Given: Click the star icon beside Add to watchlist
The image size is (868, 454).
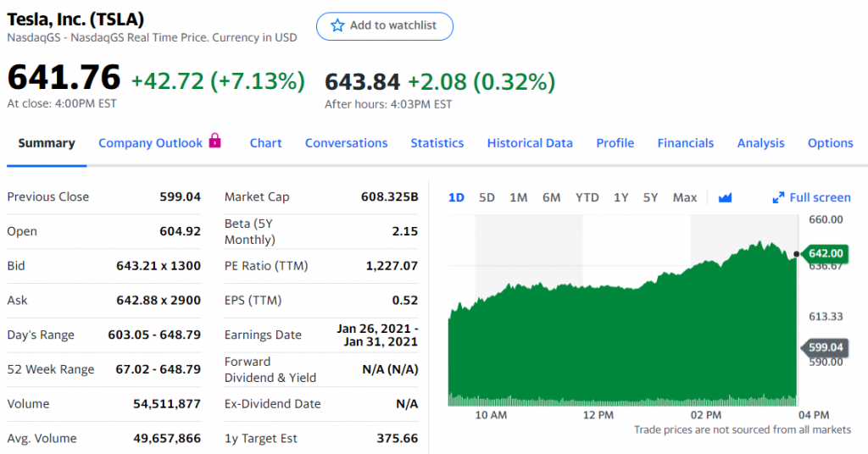Looking at the screenshot, I should point(337,25).
